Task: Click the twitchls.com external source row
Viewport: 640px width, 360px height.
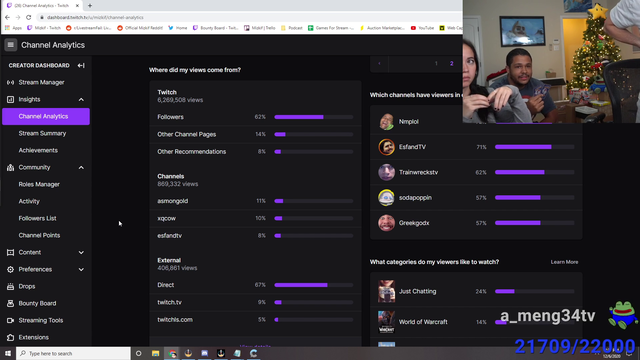Action: (x=255, y=320)
